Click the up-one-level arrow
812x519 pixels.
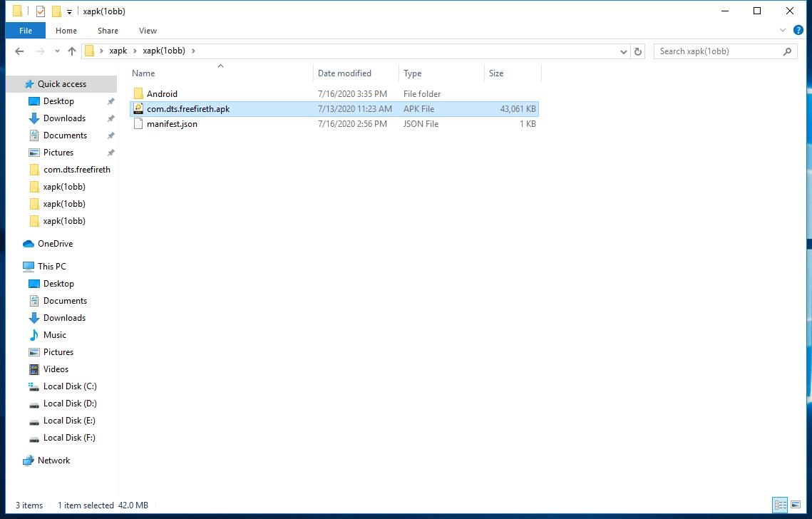click(71, 51)
